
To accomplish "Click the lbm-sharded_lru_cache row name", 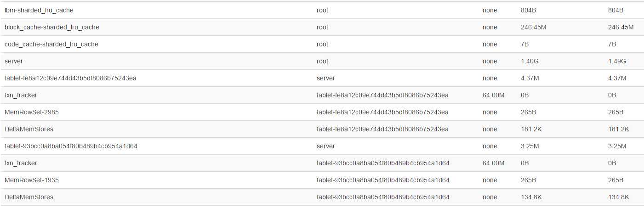I will (39, 10).
